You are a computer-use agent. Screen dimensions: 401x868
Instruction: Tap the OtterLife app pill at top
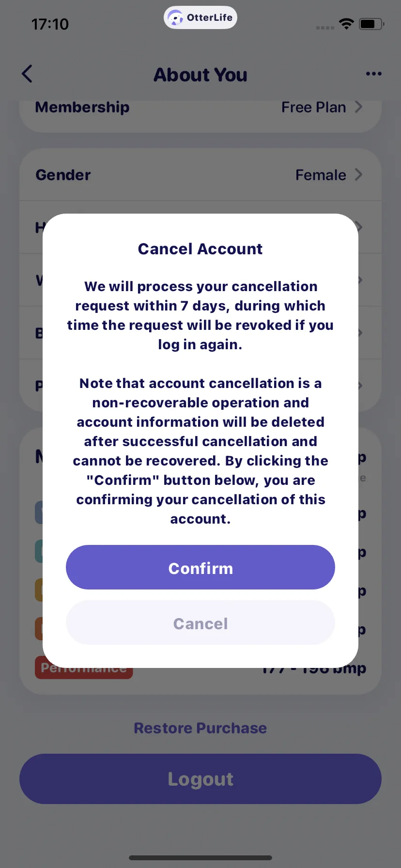tap(200, 18)
